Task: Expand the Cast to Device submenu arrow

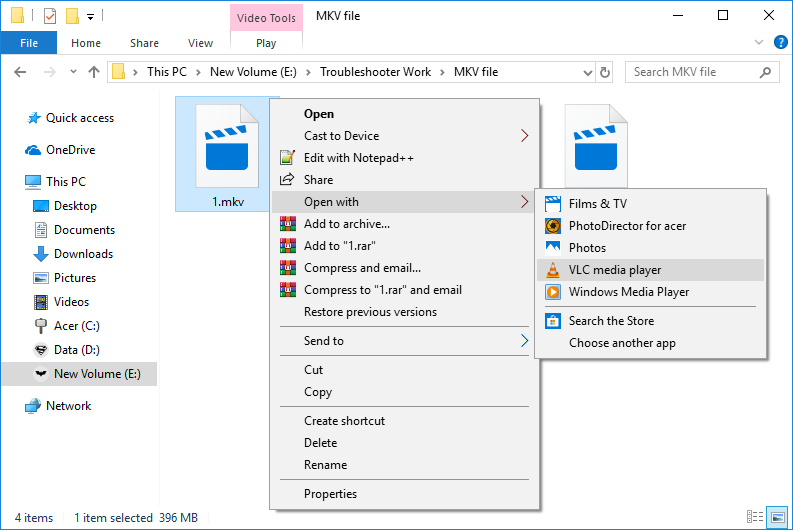Action: [x=524, y=136]
